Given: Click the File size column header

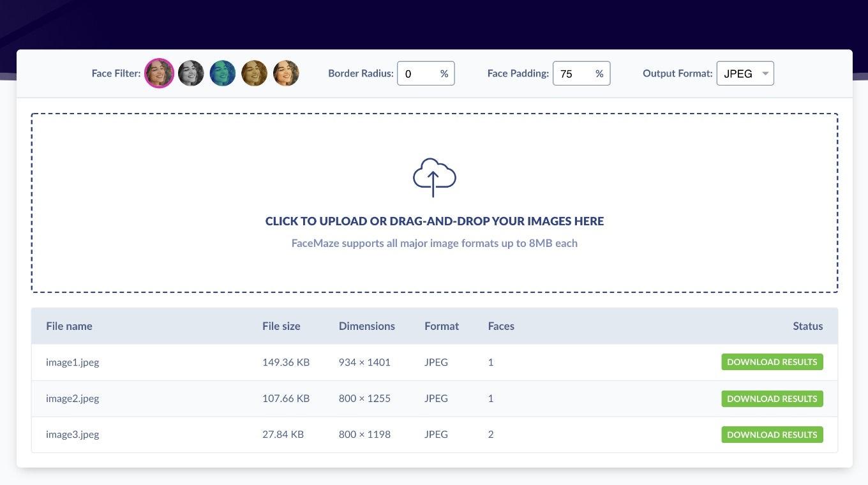Looking at the screenshot, I should coord(281,326).
